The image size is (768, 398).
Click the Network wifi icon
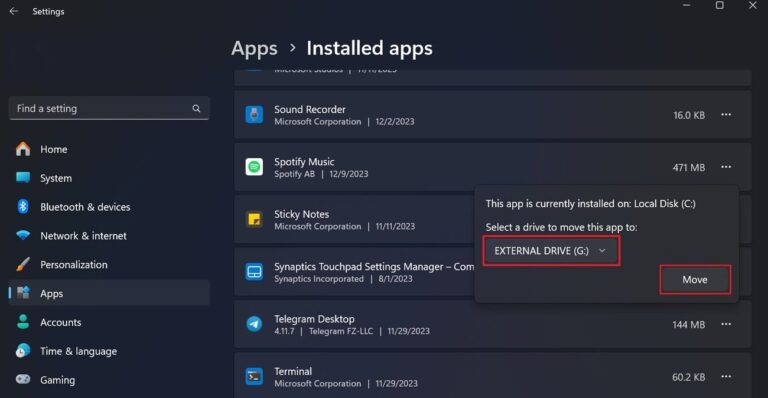click(x=23, y=235)
